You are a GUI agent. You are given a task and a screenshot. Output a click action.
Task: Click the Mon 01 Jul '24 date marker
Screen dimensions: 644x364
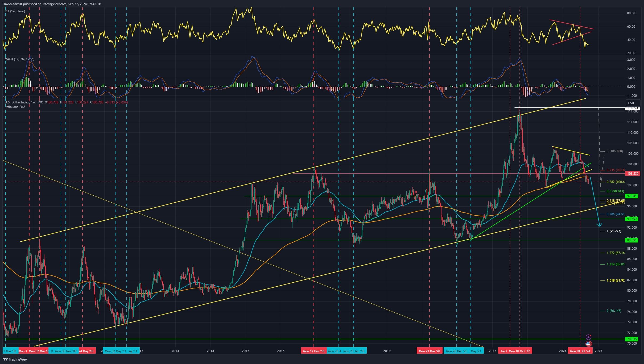tap(580, 351)
